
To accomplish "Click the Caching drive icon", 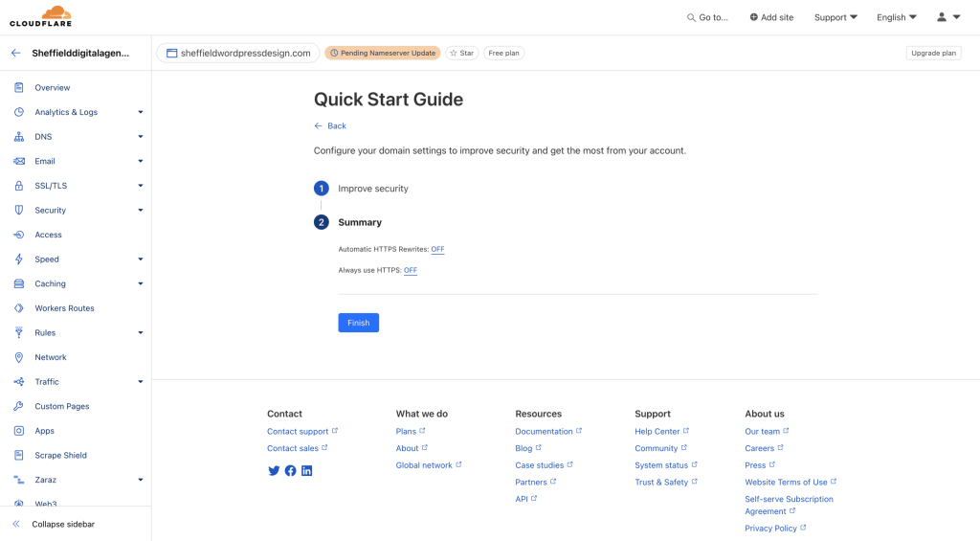I will pos(19,283).
